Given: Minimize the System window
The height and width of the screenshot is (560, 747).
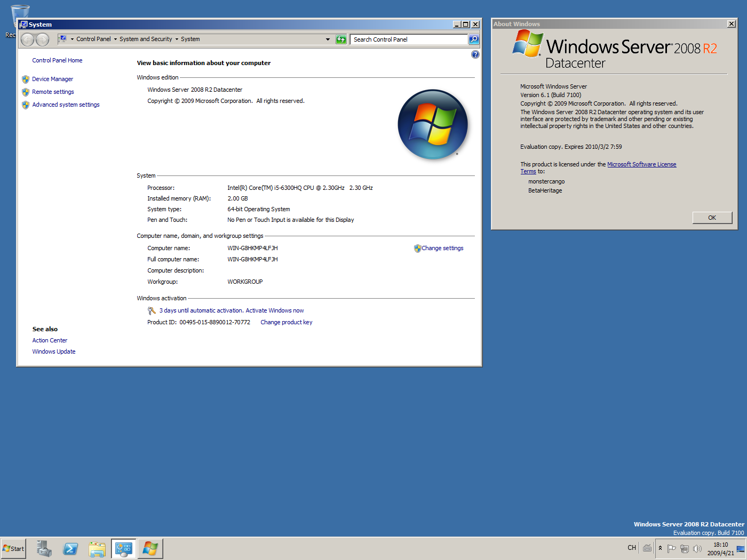Looking at the screenshot, I should (457, 25).
